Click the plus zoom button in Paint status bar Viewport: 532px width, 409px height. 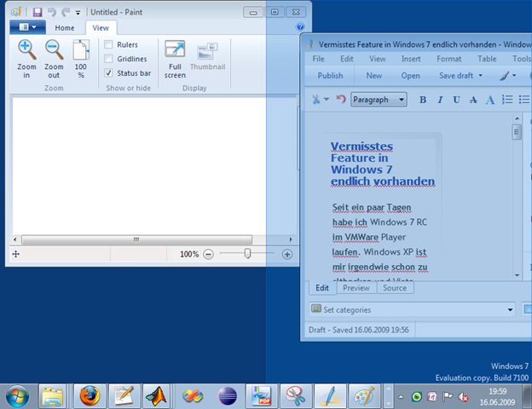tap(287, 254)
